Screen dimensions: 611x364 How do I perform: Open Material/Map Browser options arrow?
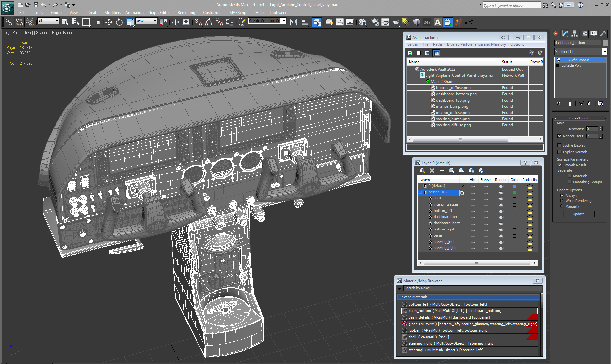400,288
